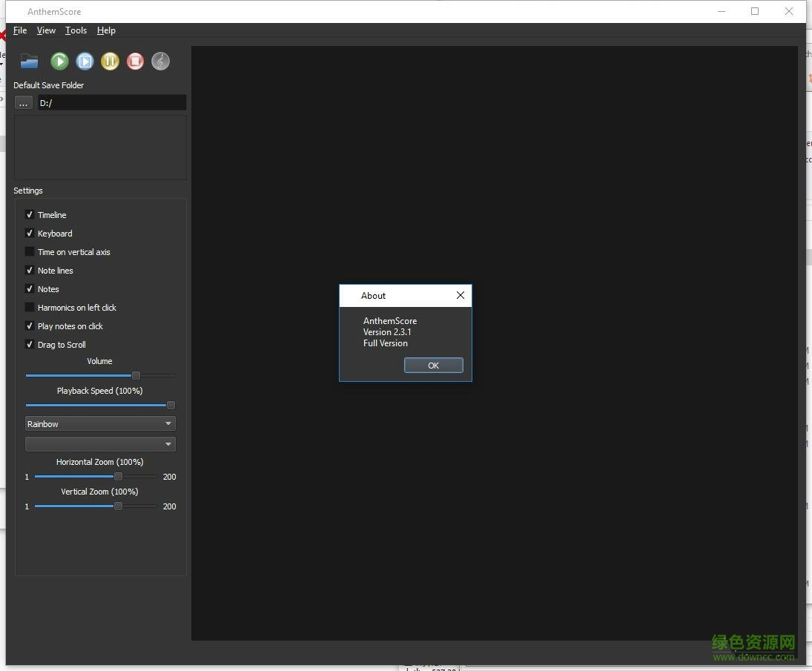Turn on Harmonics on left click
This screenshot has height=671, width=812.
pos(30,308)
